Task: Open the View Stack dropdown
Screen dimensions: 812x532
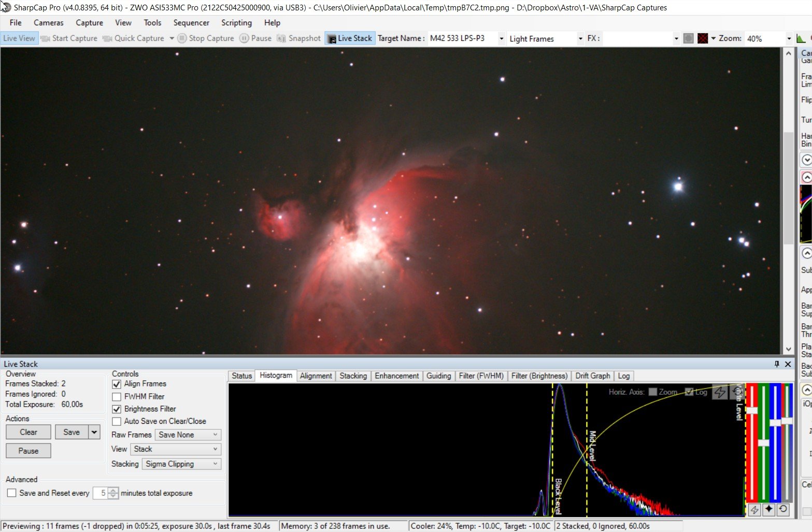Action: [176, 449]
